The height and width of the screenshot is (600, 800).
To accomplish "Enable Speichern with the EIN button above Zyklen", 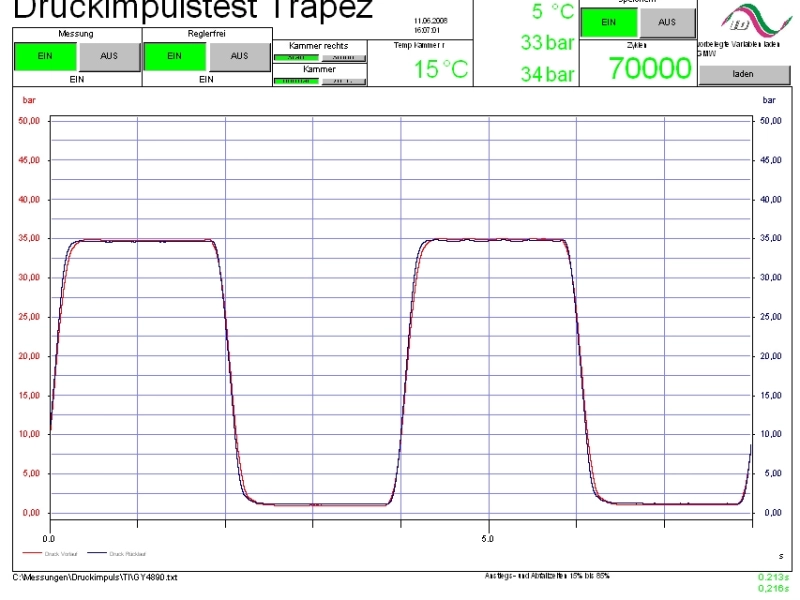I will tap(609, 22).
